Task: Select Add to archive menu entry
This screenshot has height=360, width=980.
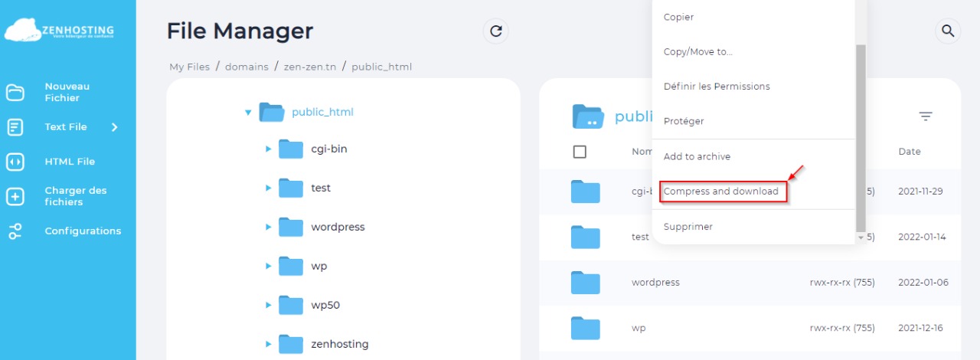Action: [697, 156]
